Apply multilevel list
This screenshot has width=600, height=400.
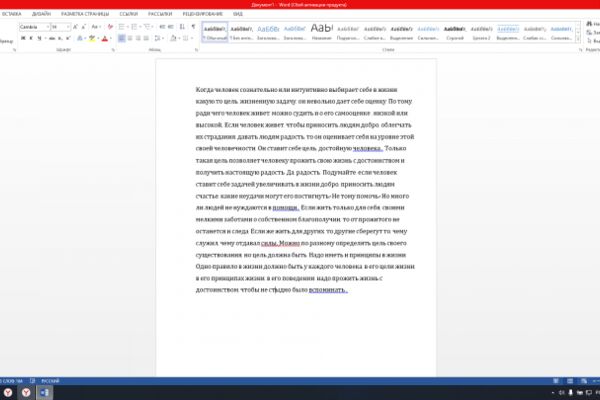(147, 27)
